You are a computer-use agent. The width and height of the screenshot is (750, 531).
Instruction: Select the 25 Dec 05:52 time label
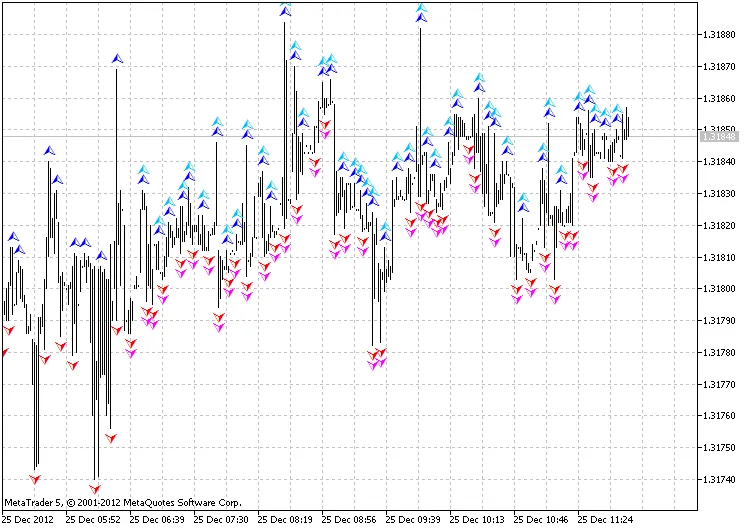(x=93, y=520)
